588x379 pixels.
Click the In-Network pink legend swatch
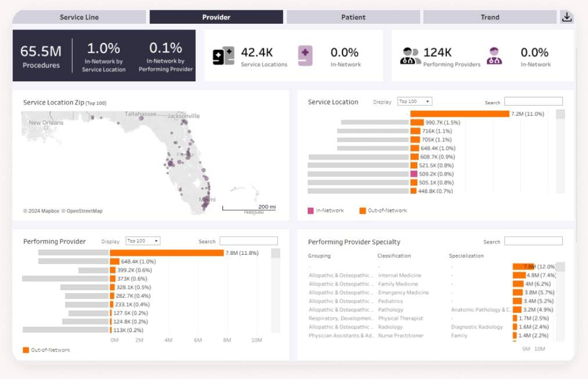coord(311,211)
